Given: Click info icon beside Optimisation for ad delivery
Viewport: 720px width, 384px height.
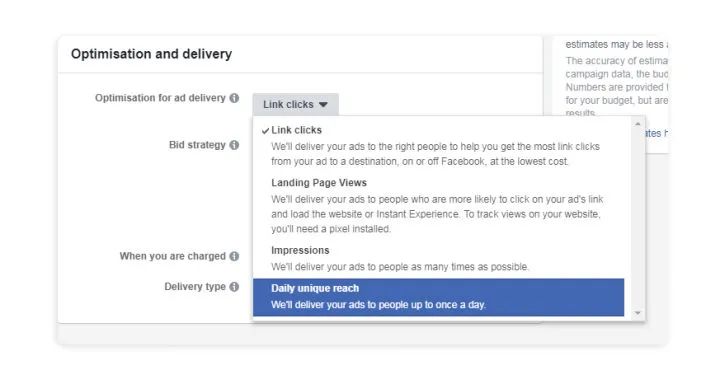Looking at the screenshot, I should coord(234,98).
